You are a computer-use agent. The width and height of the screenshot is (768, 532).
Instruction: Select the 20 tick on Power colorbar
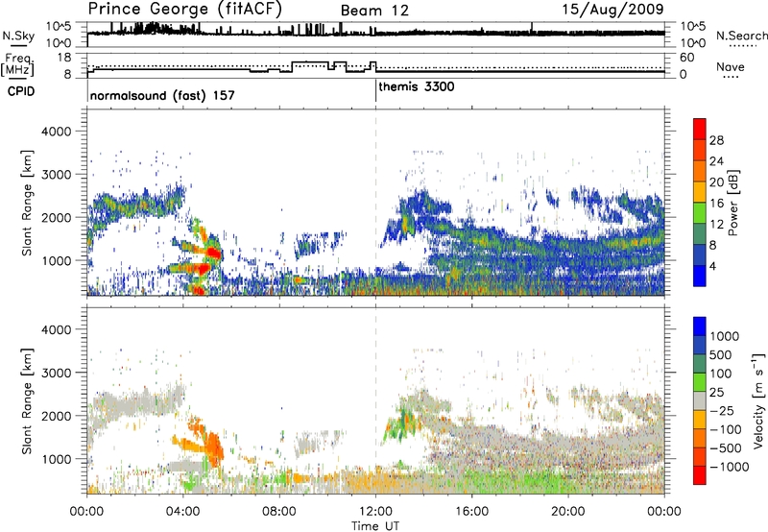point(716,182)
